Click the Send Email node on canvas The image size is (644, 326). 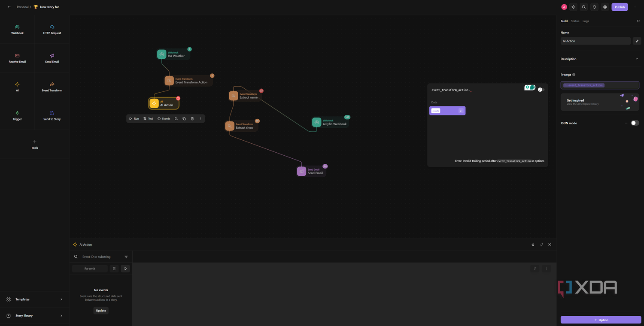click(311, 171)
